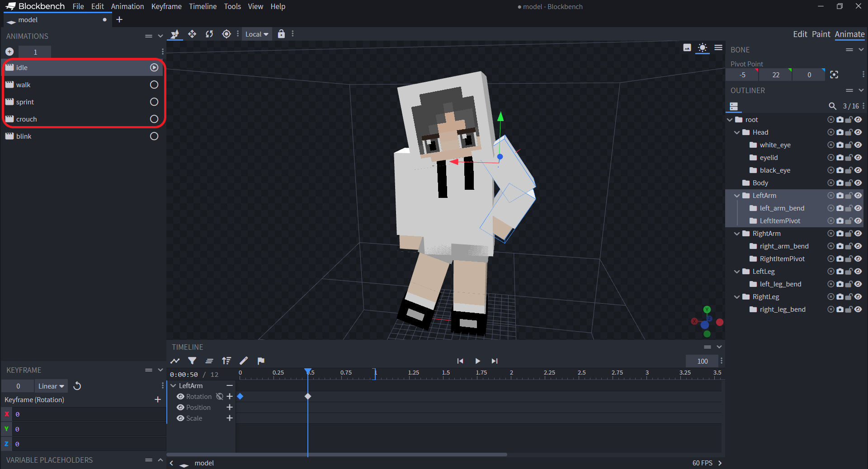Collapse the LeftArm group in the Outliner
This screenshot has height=469, width=868.
pos(738,195)
